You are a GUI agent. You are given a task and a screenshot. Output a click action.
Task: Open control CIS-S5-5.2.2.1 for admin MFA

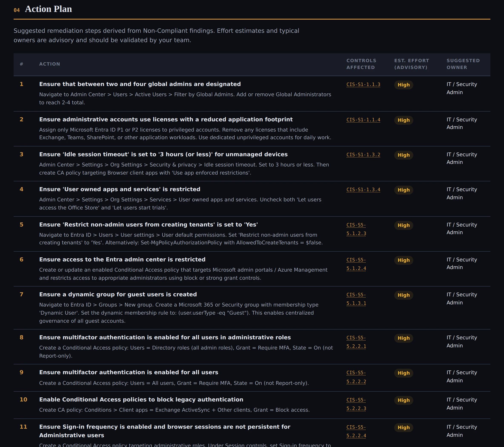(x=356, y=342)
